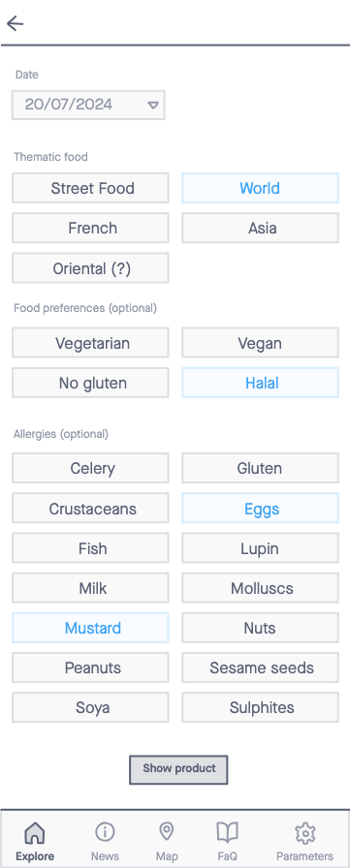Screen dimensions: 350x868
Task: Enable the Sesame seeds allergy filter
Action: coord(260,667)
